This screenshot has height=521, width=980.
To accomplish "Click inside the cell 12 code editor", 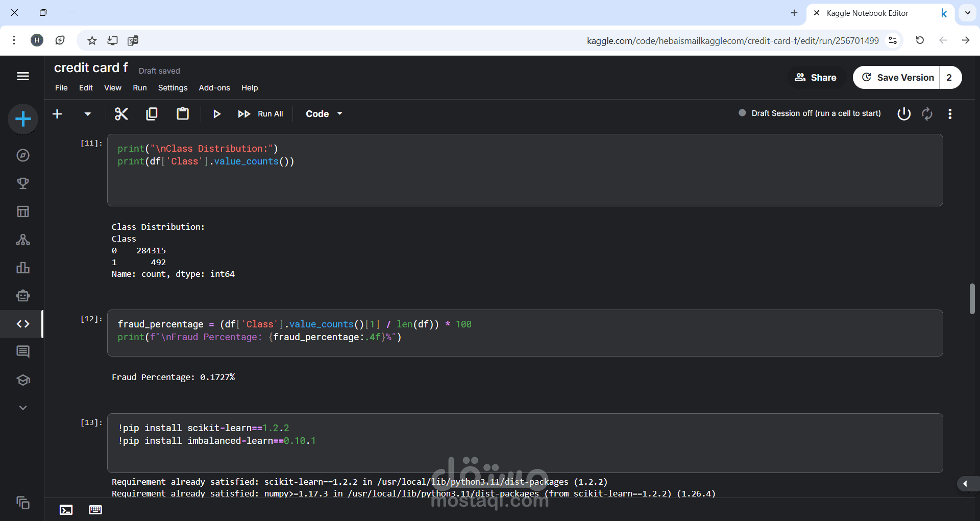I will 525,333.
